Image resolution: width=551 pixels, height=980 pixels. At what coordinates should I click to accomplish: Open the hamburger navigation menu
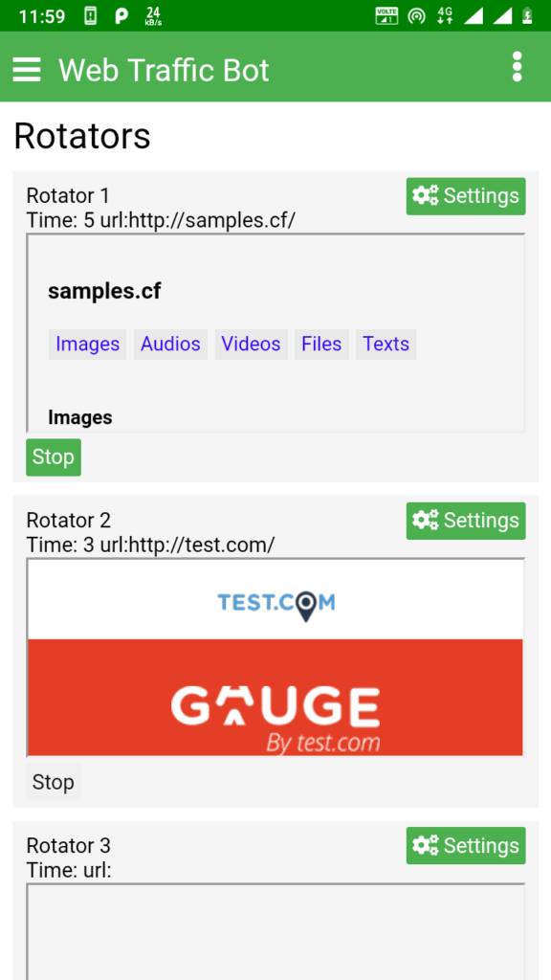click(x=27, y=69)
